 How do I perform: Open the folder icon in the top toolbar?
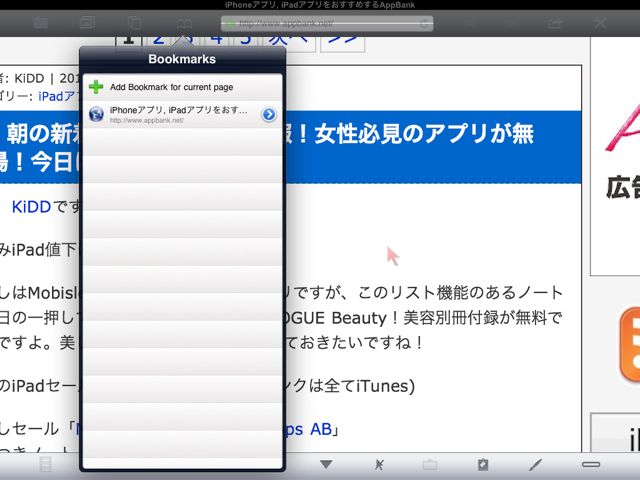coord(41,23)
